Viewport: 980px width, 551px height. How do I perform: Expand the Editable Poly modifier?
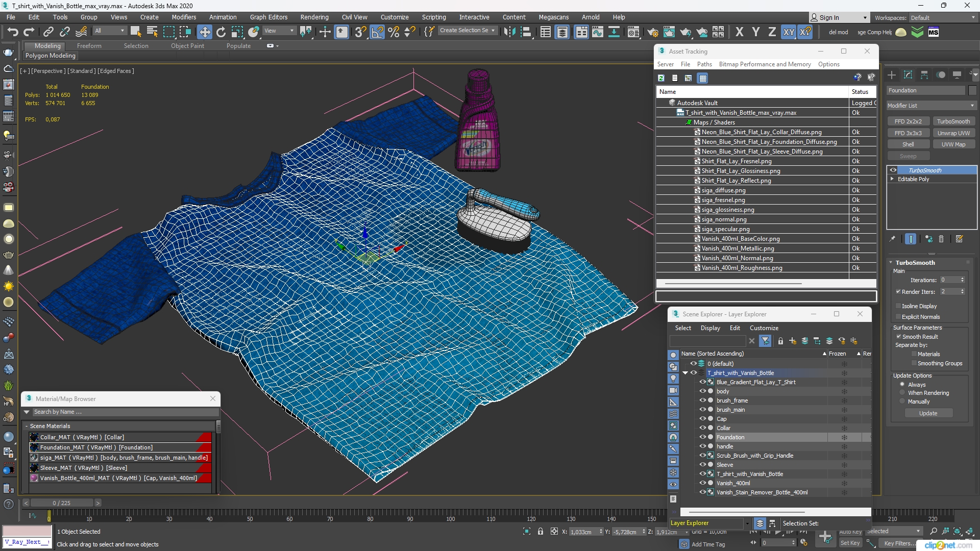click(x=892, y=179)
